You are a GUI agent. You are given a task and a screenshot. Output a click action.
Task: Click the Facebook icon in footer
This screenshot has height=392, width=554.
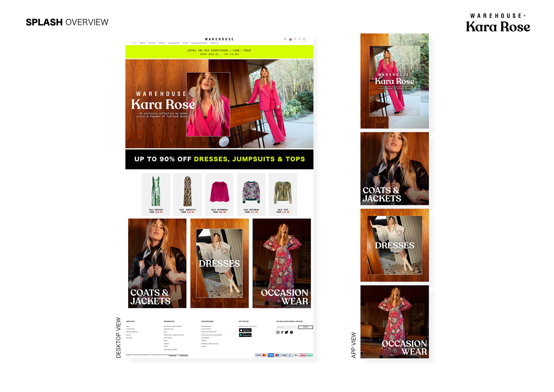[282, 332]
